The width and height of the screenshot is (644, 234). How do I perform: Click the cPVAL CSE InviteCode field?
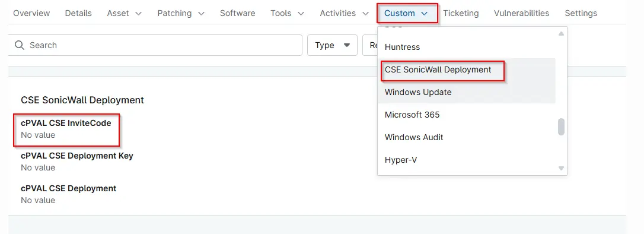click(x=66, y=129)
